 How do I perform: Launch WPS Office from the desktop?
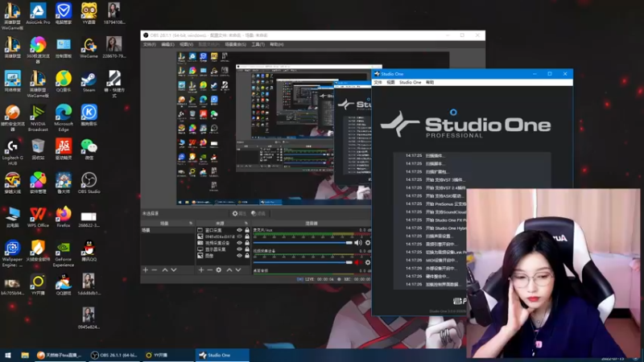pyautogui.click(x=38, y=217)
